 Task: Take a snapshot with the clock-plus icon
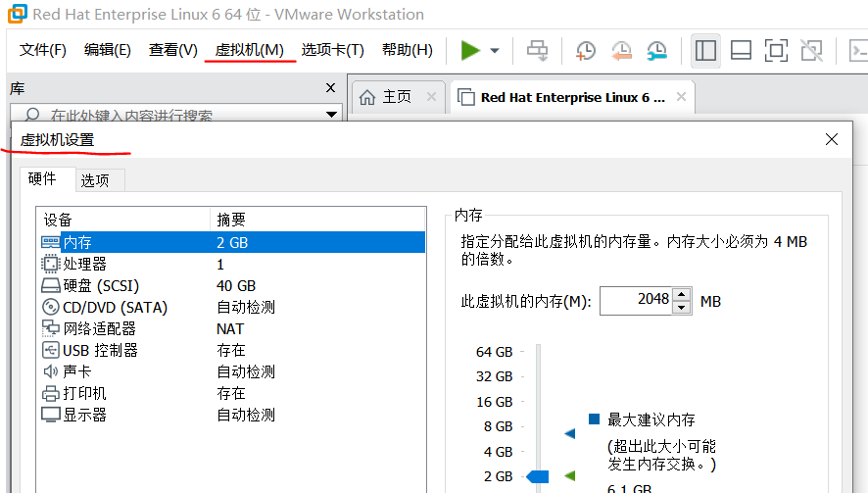pos(585,50)
